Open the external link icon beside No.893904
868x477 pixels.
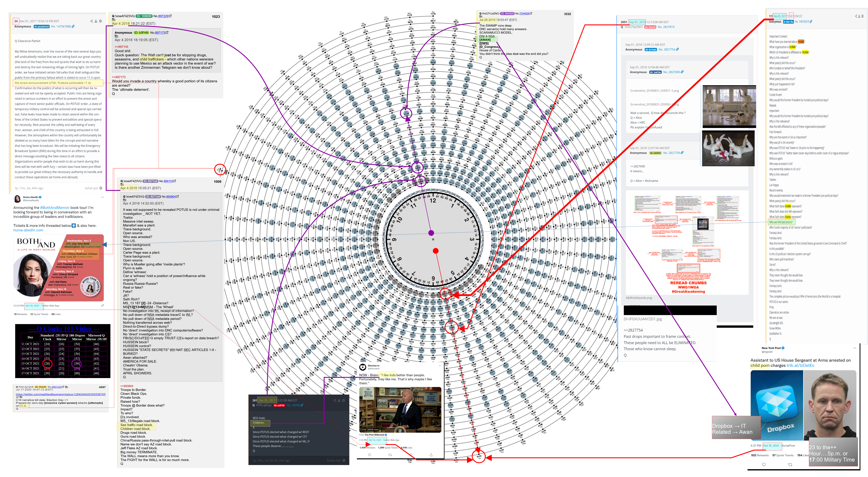pyautogui.click(x=178, y=196)
